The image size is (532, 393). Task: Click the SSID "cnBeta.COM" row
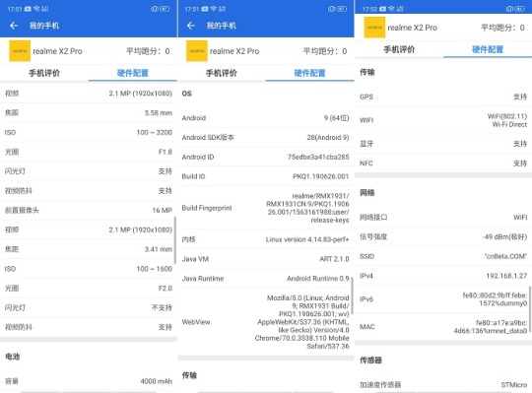443,256
